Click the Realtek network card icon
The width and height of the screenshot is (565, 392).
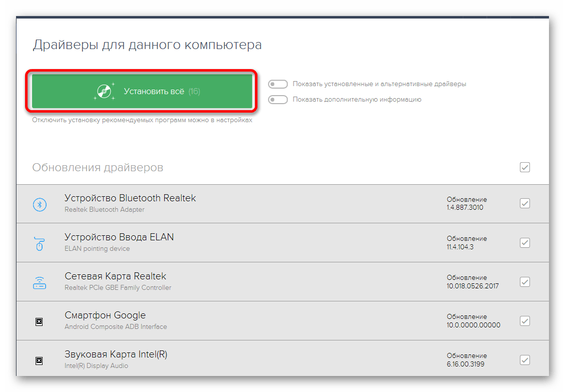point(40,282)
